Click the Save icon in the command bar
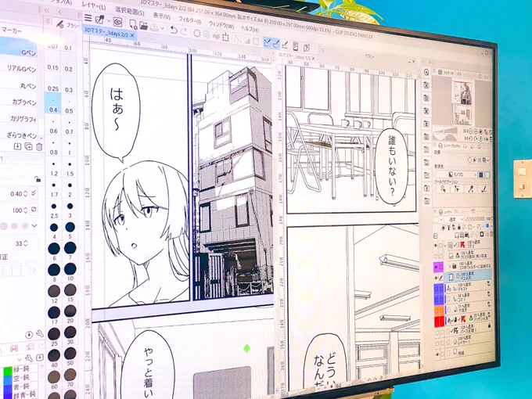 click(x=154, y=27)
